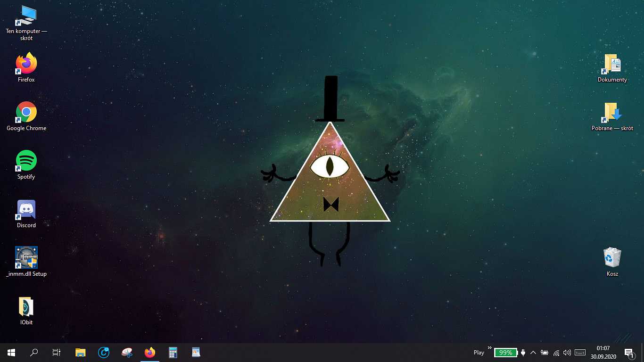Select the Pobrane shortcut folder icon

pos(612,112)
